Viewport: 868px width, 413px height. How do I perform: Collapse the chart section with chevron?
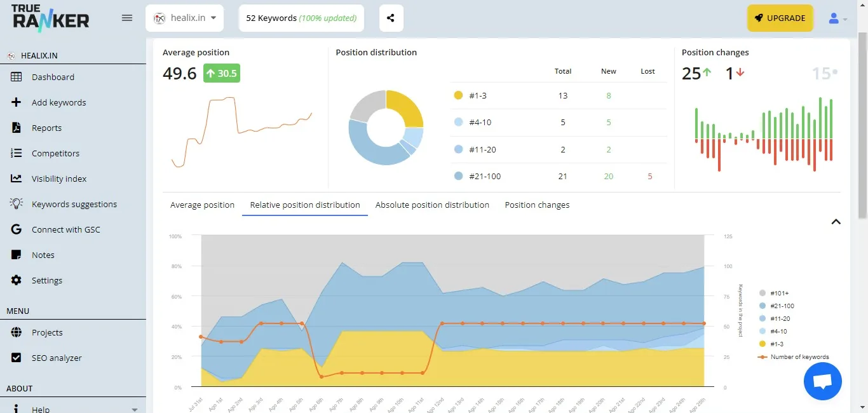point(836,222)
